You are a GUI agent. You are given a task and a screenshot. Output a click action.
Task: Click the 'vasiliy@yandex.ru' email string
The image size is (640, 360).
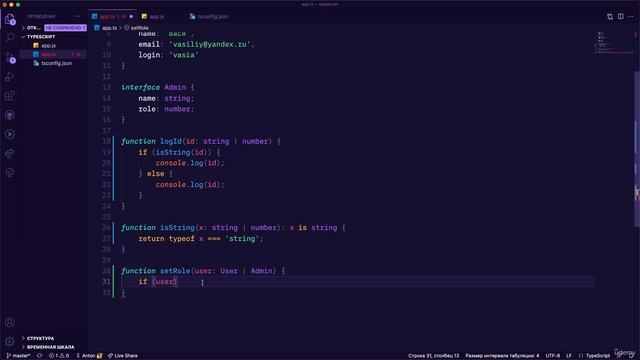[x=210, y=44]
